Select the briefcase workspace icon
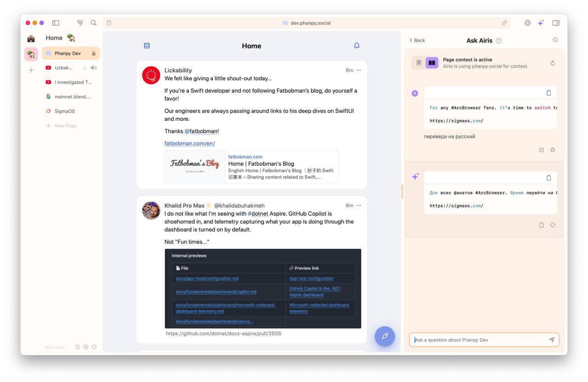The image size is (588, 382). click(x=31, y=39)
